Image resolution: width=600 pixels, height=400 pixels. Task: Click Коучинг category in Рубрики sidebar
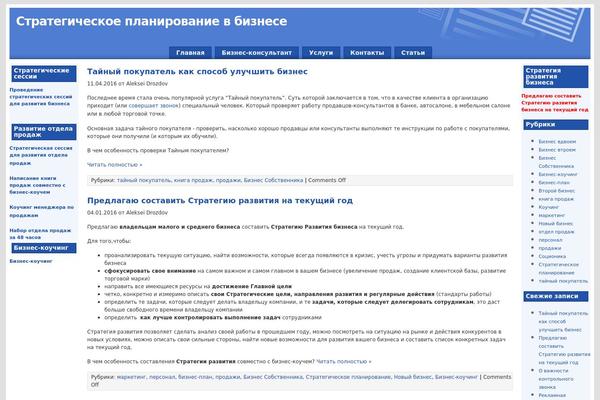tap(548, 207)
